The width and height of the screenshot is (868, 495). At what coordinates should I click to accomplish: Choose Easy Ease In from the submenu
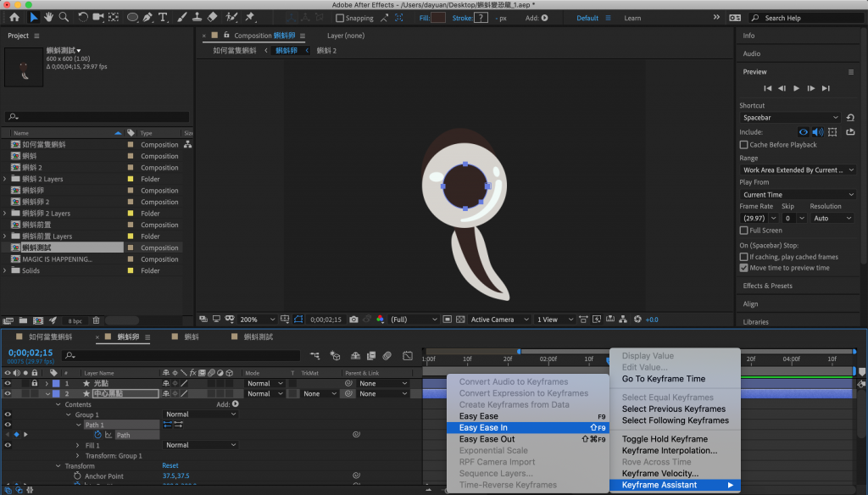click(x=483, y=428)
